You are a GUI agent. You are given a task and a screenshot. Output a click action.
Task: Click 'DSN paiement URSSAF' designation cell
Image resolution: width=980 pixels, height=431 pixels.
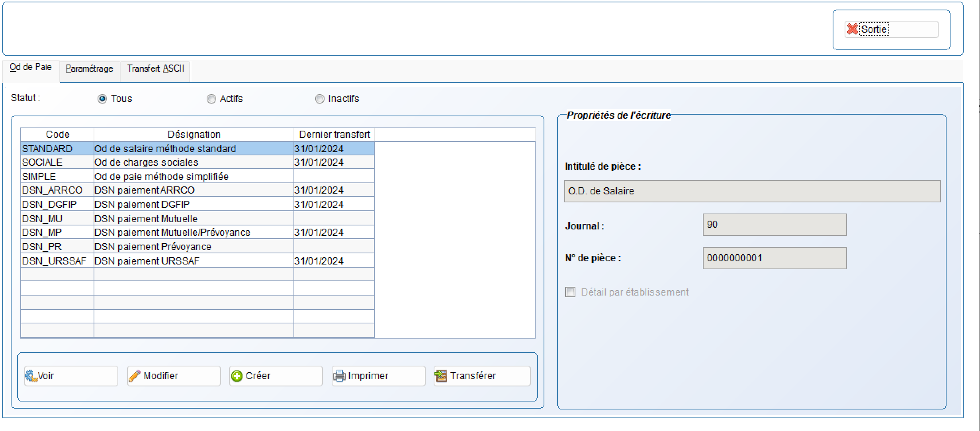pos(194,261)
